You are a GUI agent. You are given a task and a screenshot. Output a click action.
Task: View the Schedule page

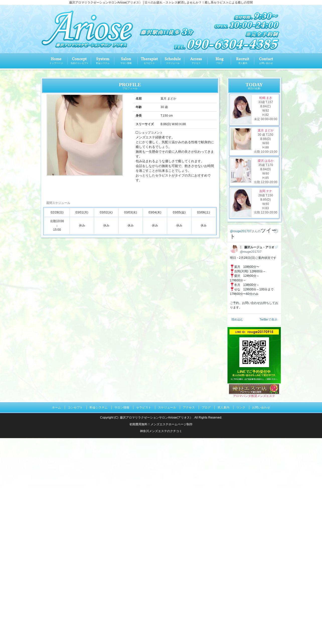click(x=173, y=61)
